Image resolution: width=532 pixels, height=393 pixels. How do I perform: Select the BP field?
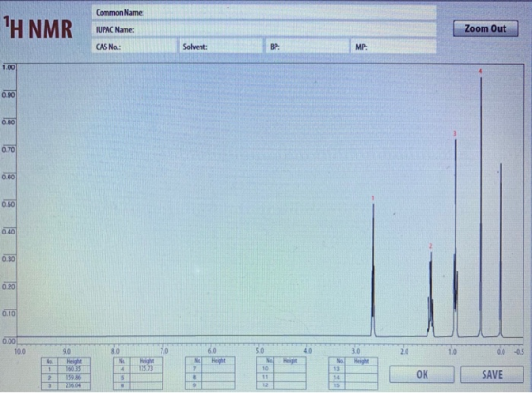pyautogui.click(x=307, y=47)
